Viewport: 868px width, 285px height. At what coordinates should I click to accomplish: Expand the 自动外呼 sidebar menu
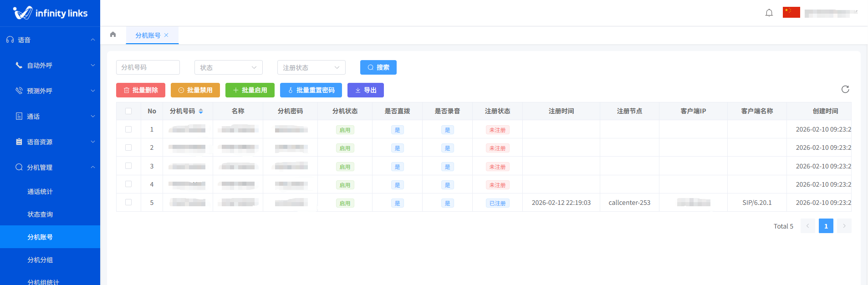click(50, 66)
